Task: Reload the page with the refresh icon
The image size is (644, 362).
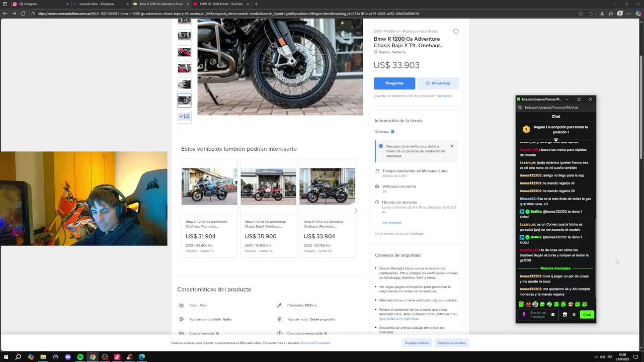Action: 23,14
